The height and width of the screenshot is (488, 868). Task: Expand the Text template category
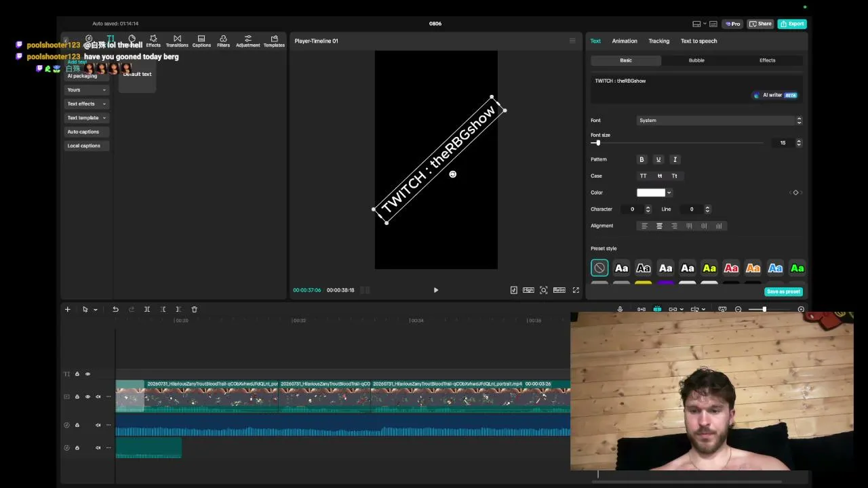(87, 118)
